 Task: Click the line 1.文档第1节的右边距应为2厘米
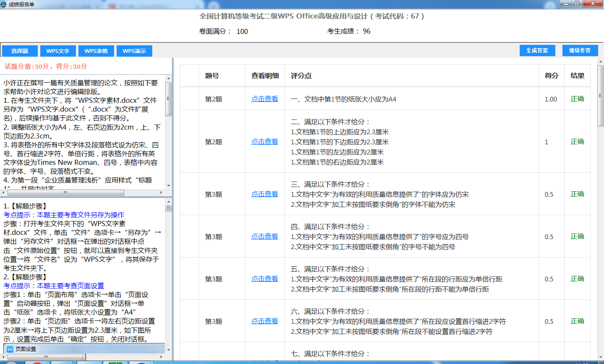pyautogui.click(x=337, y=162)
